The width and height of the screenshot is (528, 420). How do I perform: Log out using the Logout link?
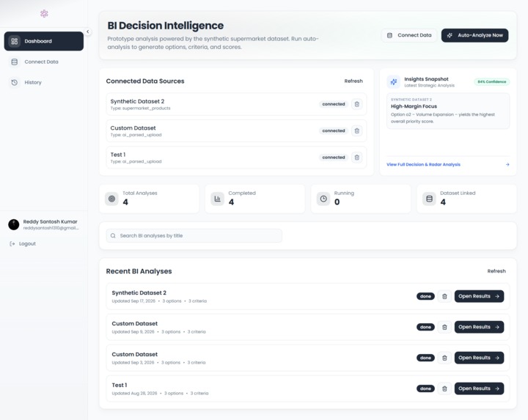(23, 243)
